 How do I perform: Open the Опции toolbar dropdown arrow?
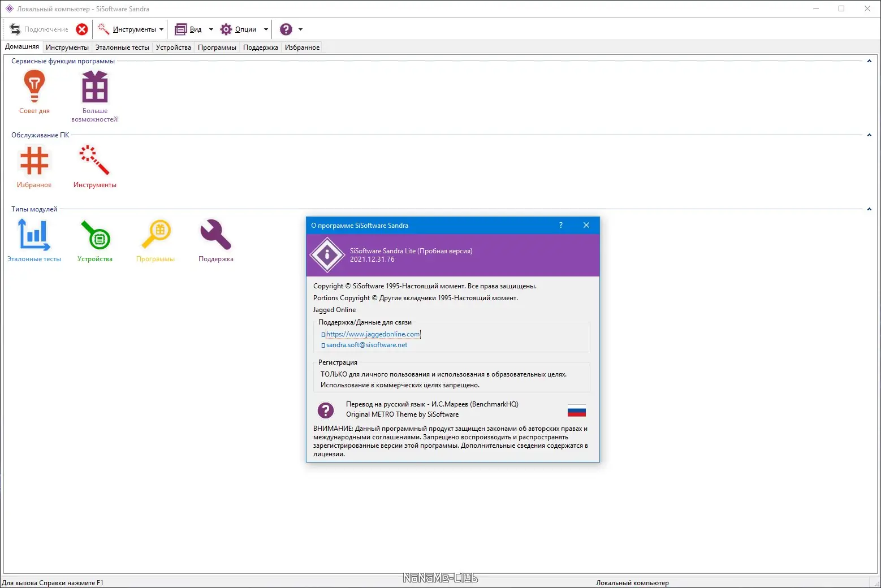pos(266,29)
